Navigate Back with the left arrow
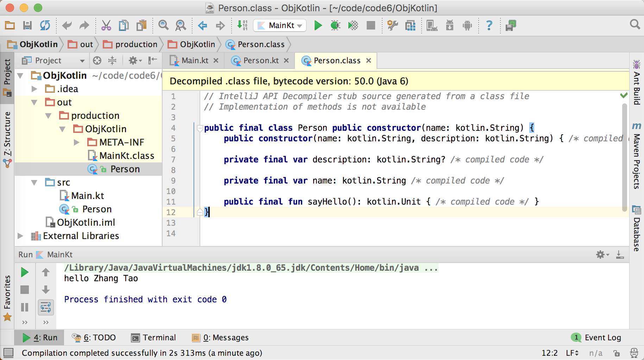The height and width of the screenshot is (360, 644). pyautogui.click(x=203, y=25)
